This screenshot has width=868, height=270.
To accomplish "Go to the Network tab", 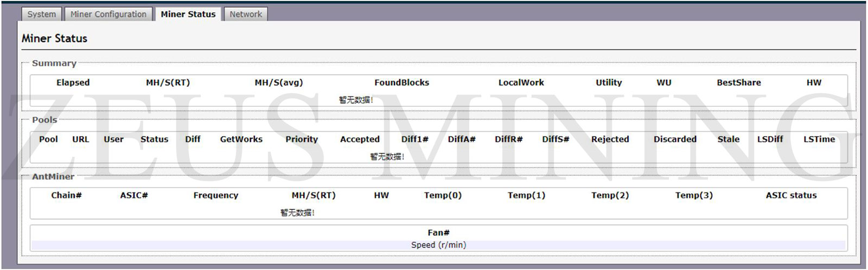I will click(246, 14).
